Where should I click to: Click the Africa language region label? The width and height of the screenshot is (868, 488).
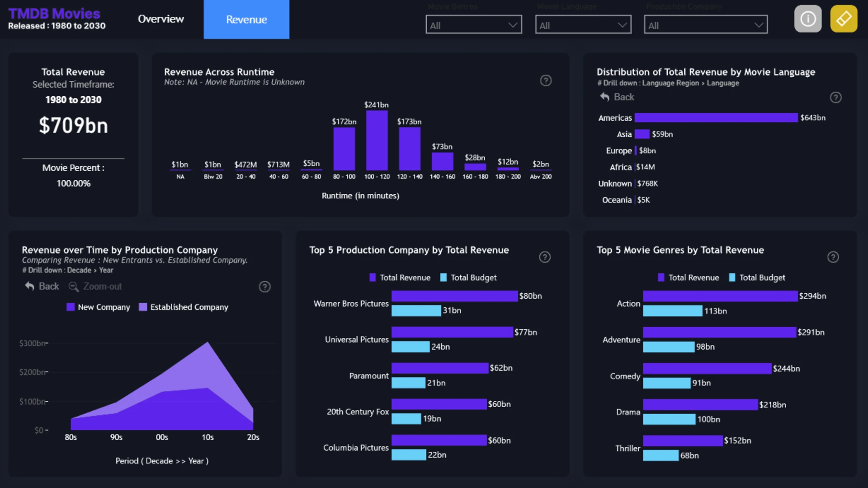pyautogui.click(x=621, y=167)
